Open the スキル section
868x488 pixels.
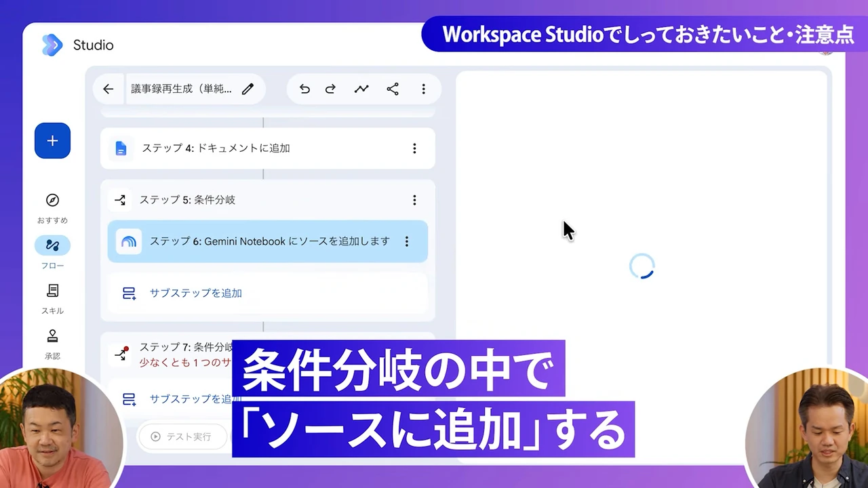(x=52, y=299)
